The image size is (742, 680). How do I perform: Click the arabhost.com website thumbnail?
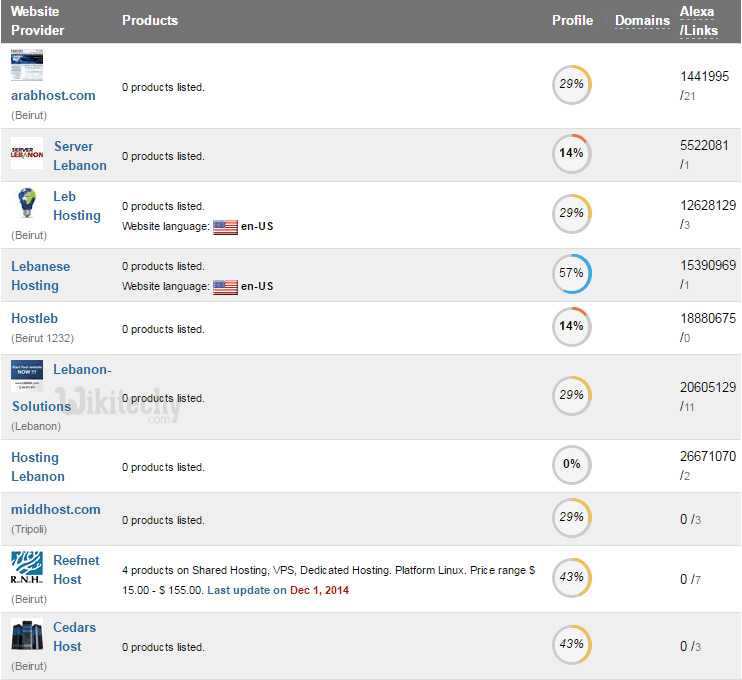pyautogui.click(x=27, y=65)
